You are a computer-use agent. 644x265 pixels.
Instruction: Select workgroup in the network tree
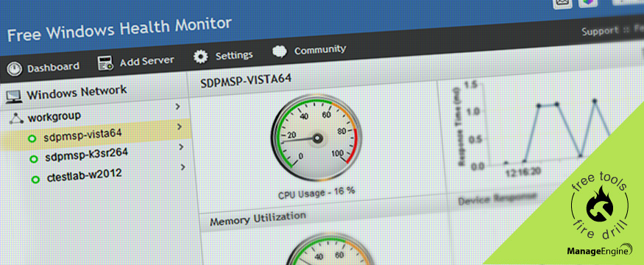(54, 117)
